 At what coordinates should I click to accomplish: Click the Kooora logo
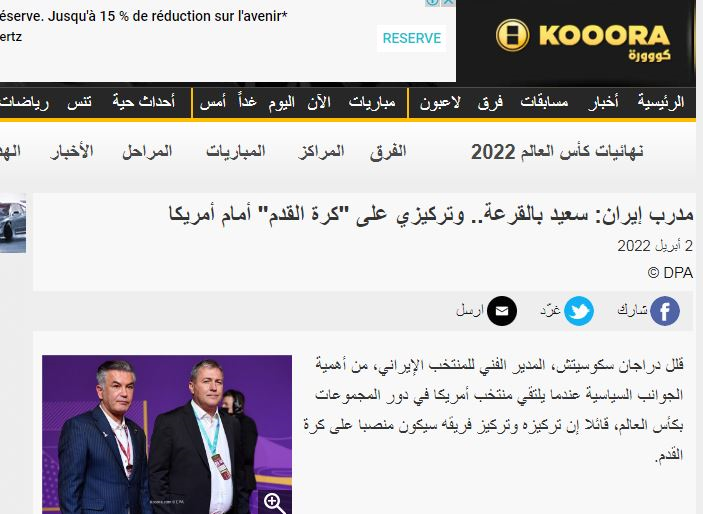pyautogui.click(x=583, y=40)
